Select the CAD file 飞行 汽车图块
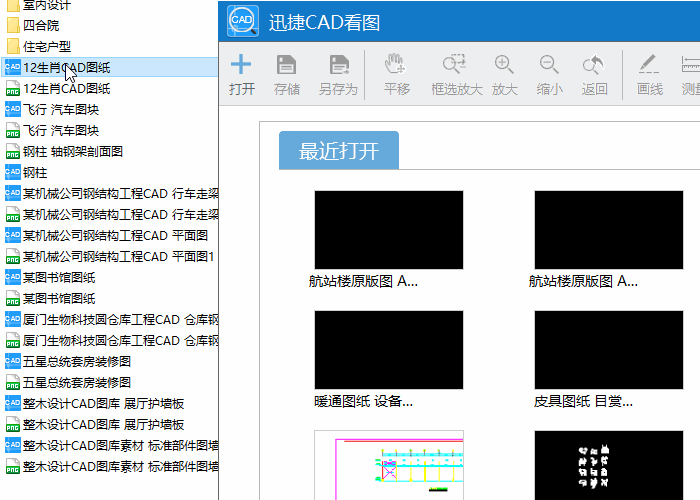Viewport: 700px width, 500px height. 52,109
